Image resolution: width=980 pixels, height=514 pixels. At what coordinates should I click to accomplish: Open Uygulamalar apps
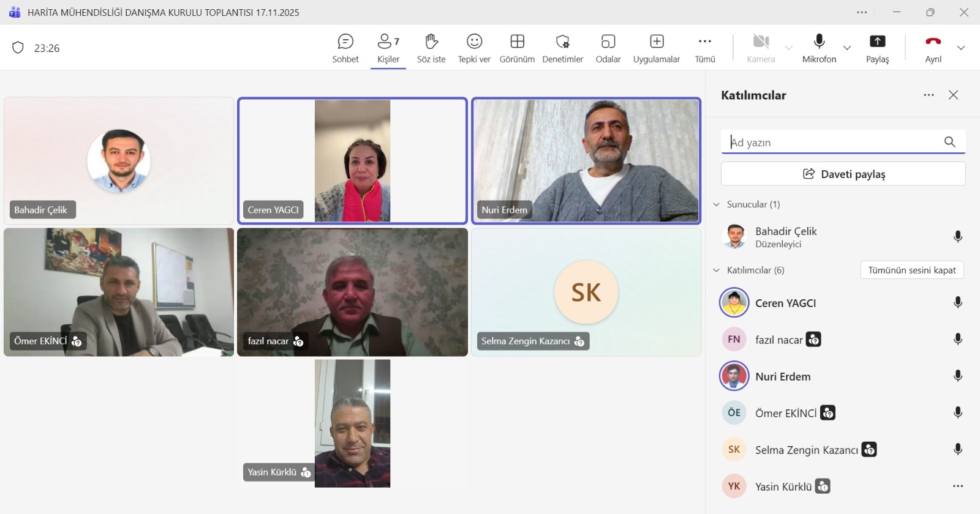click(x=657, y=48)
